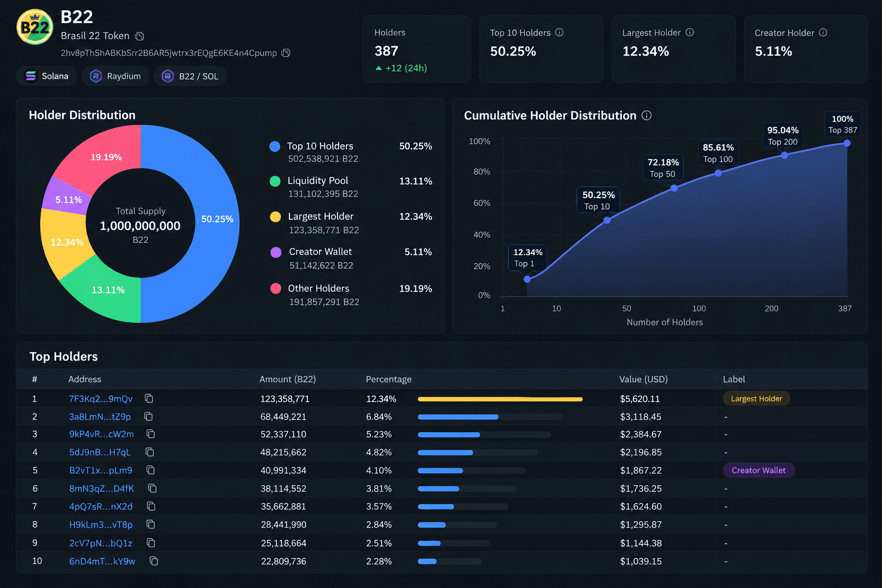Copy the Brasil 22 Token name
882x588 pixels.
point(140,36)
